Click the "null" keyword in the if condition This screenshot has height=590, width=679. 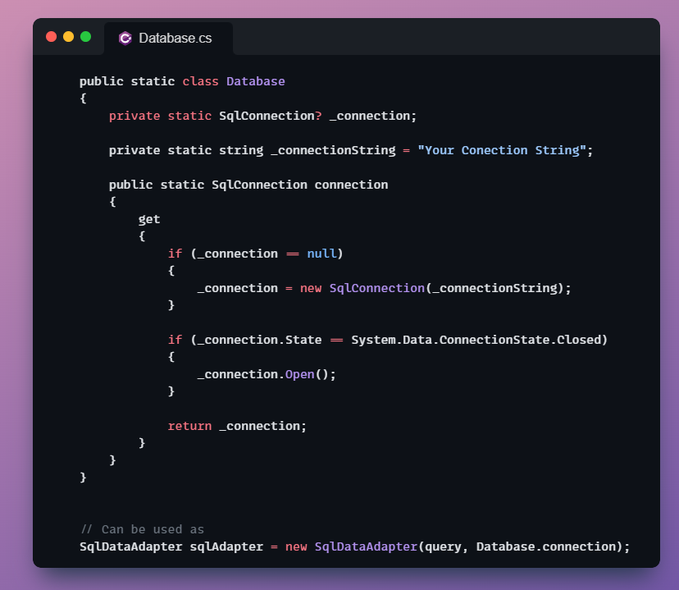point(321,253)
